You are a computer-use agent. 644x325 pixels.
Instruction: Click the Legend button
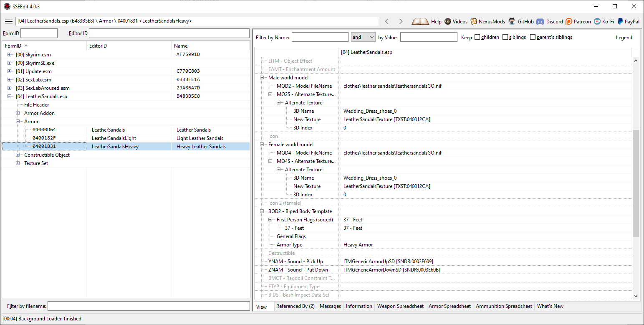(x=624, y=37)
